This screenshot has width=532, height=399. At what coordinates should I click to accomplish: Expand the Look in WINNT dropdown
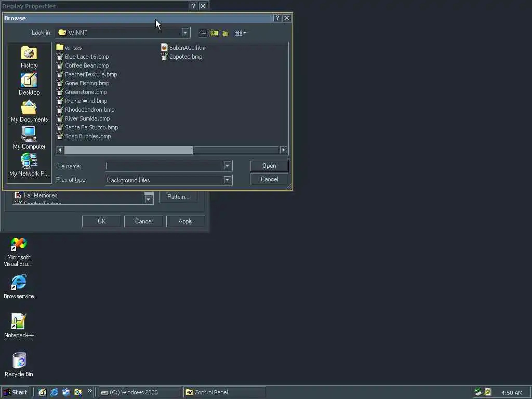coord(185,33)
